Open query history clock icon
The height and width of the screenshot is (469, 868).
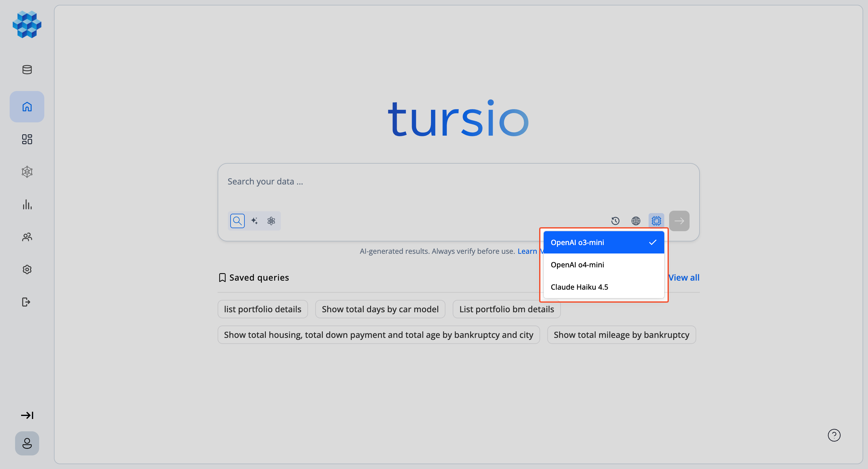tap(615, 221)
